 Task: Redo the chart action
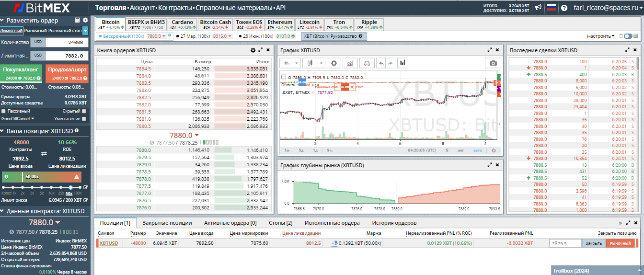pos(390,63)
